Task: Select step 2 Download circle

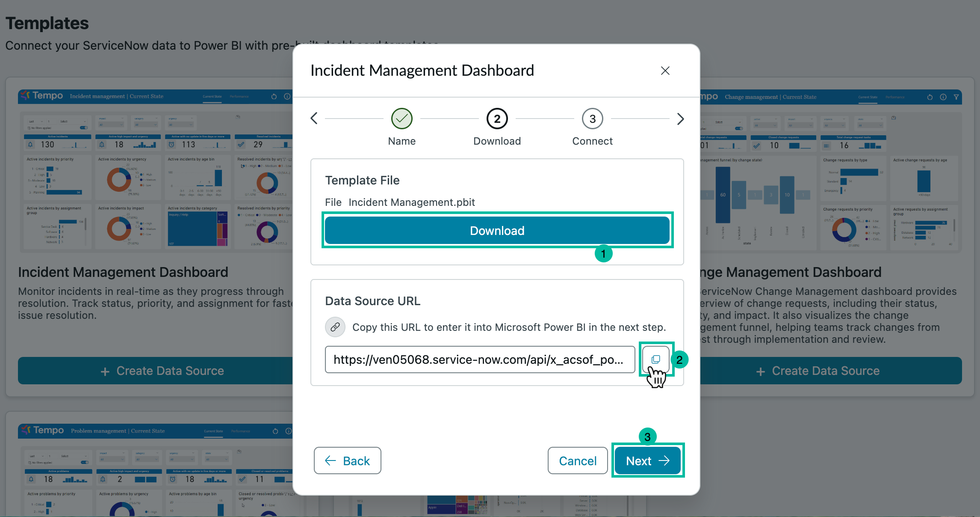Action: click(x=497, y=119)
